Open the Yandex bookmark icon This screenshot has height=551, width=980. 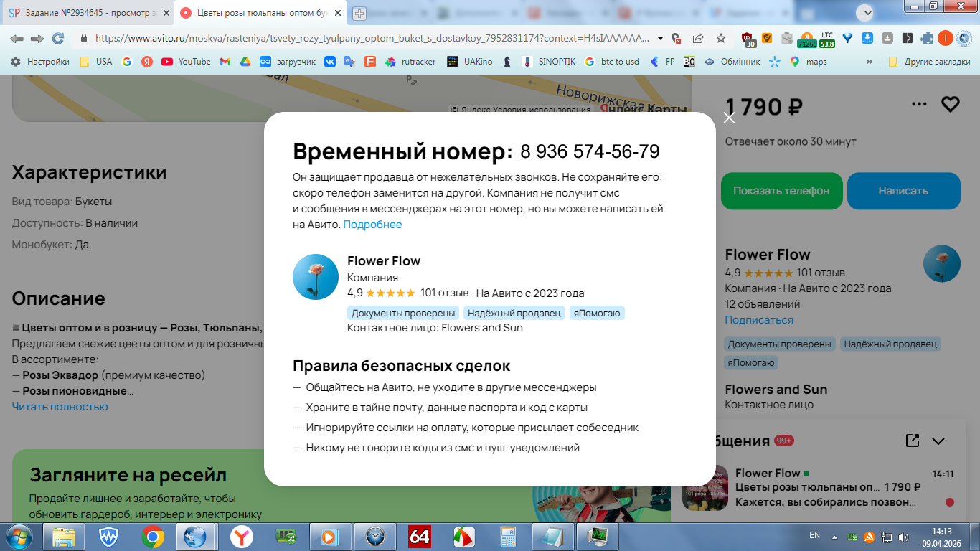click(146, 62)
